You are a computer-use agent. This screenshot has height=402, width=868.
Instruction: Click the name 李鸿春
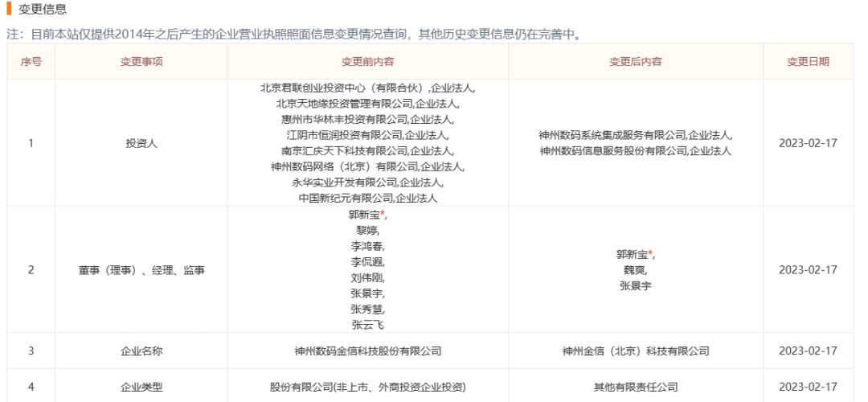click(x=366, y=246)
